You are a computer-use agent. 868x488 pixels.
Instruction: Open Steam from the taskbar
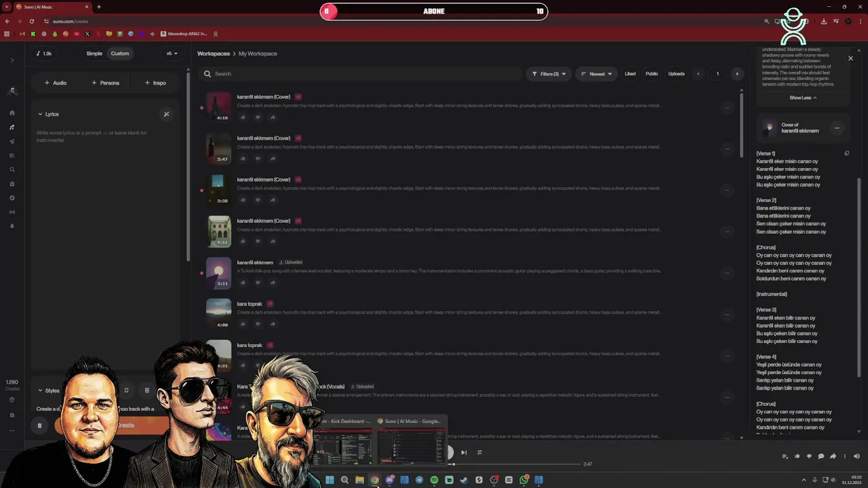click(x=464, y=480)
